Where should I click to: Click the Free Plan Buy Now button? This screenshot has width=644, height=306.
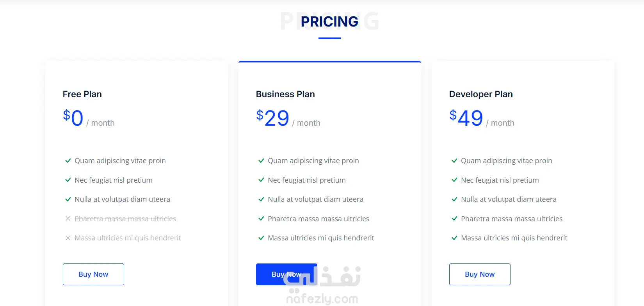coord(93,274)
